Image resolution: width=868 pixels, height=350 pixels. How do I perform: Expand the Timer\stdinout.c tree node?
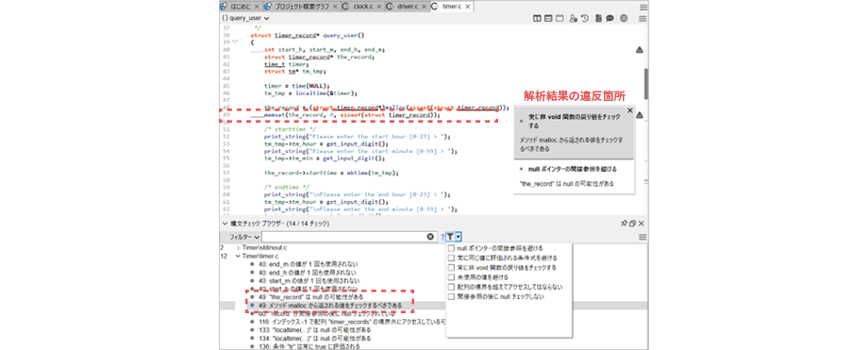(x=238, y=247)
